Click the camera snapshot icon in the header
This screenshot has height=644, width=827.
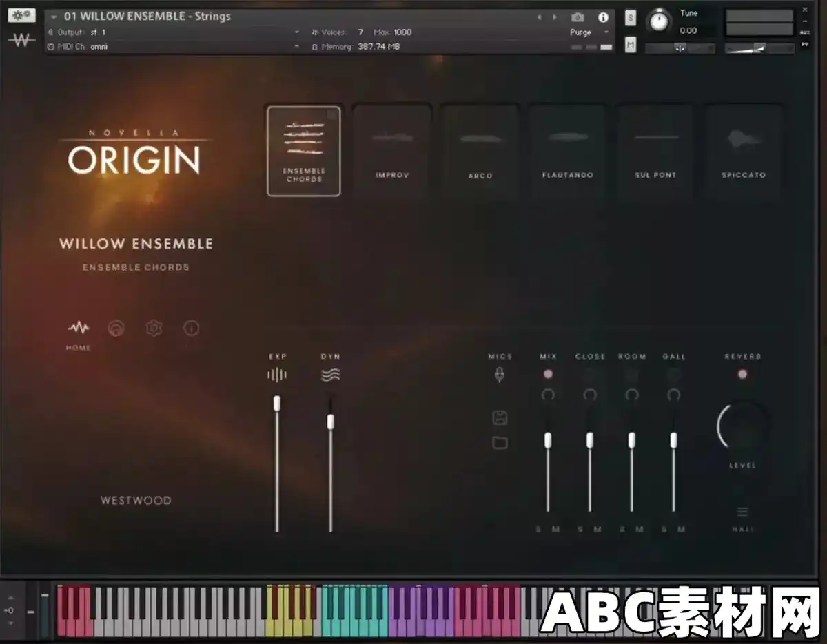[x=578, y=18]
